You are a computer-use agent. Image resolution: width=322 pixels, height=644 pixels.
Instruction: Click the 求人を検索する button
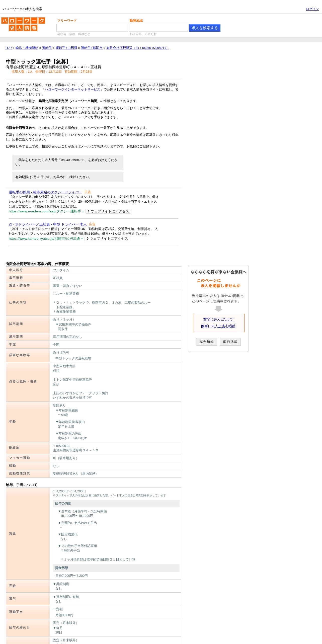205,28
